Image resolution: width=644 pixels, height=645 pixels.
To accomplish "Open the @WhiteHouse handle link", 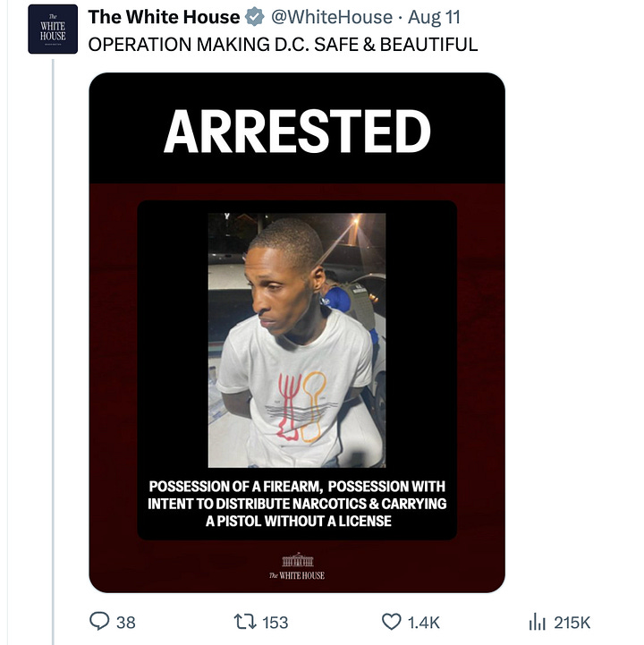I will [x=332, y=17].
